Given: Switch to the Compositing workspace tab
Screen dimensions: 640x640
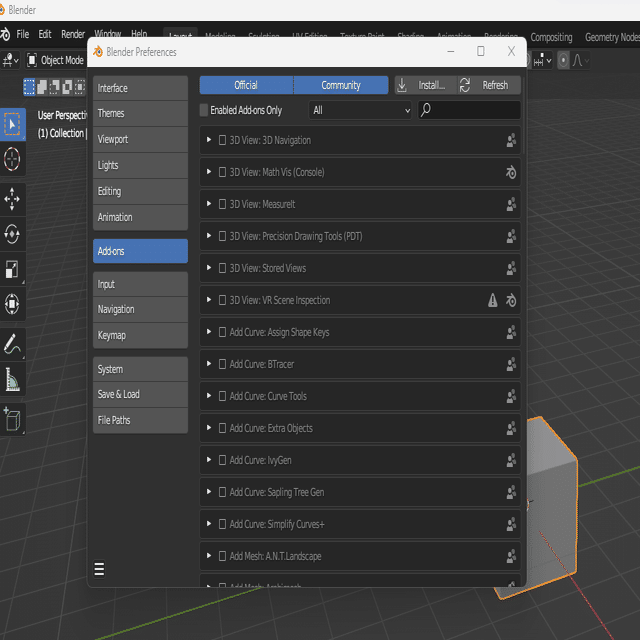Looking at the screenshot, I should point(551,38).
